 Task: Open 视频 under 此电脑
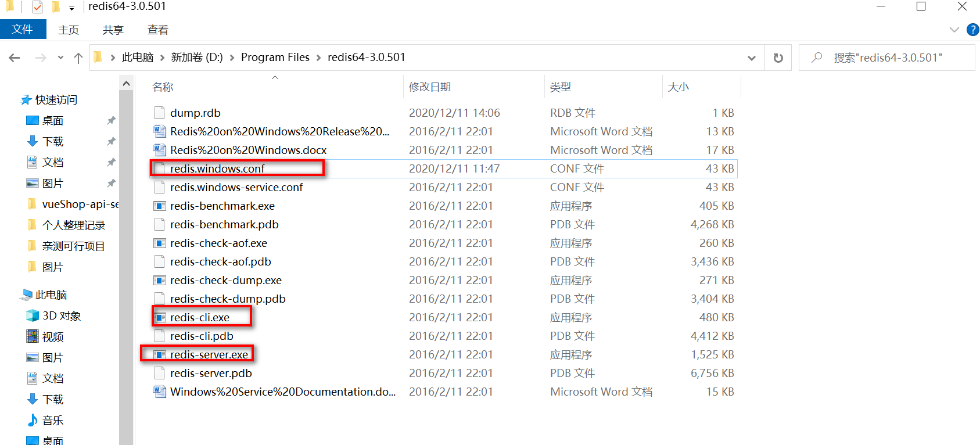pyautogui.click(x=53, y=337)
